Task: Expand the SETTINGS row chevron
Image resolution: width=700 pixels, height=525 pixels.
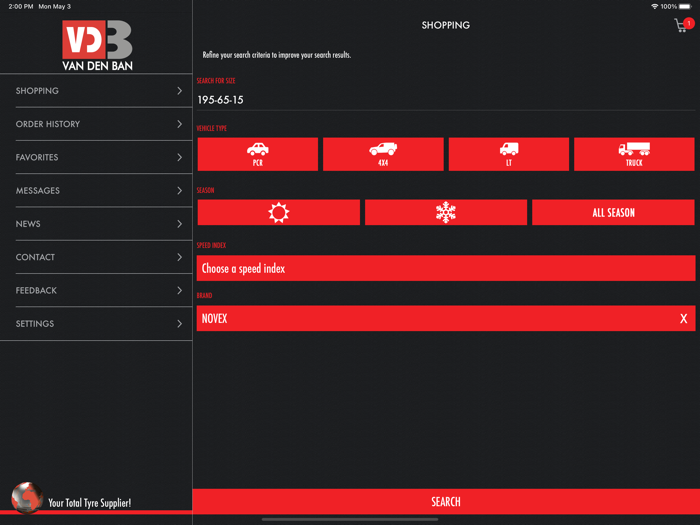Action: click(179, 324)
